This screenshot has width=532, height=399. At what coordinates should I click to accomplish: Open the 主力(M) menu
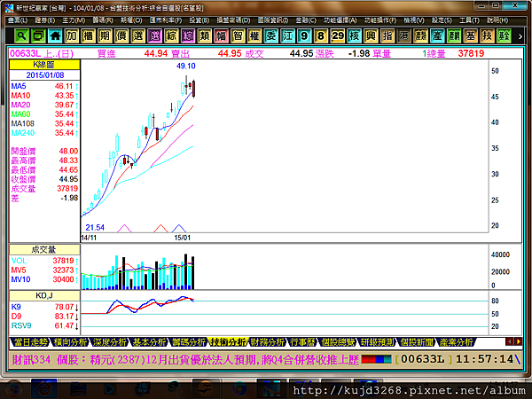tap(74, 20)
